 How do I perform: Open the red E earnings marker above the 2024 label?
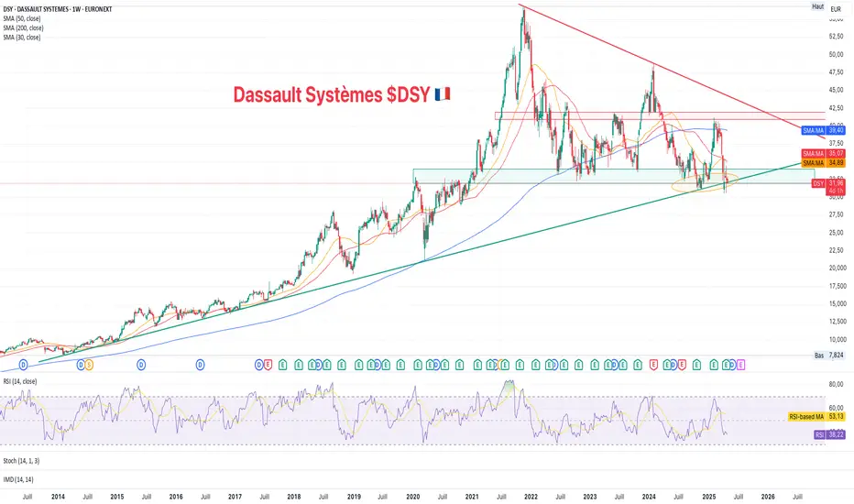(653, 365)
